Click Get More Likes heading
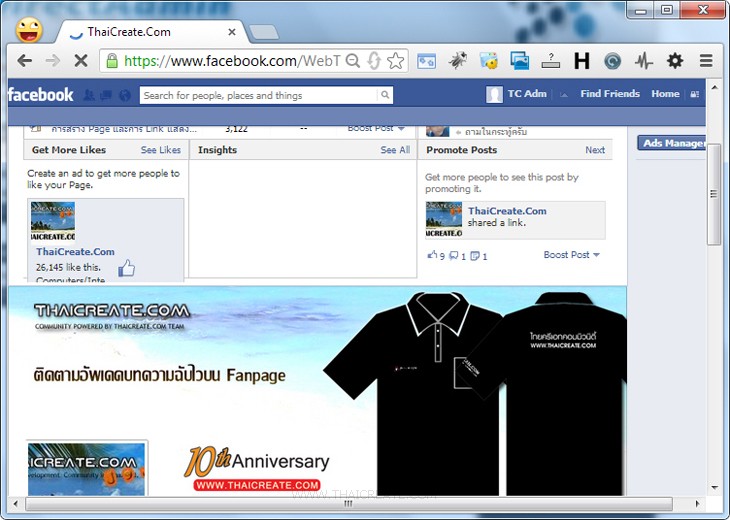 coord(69,150)
